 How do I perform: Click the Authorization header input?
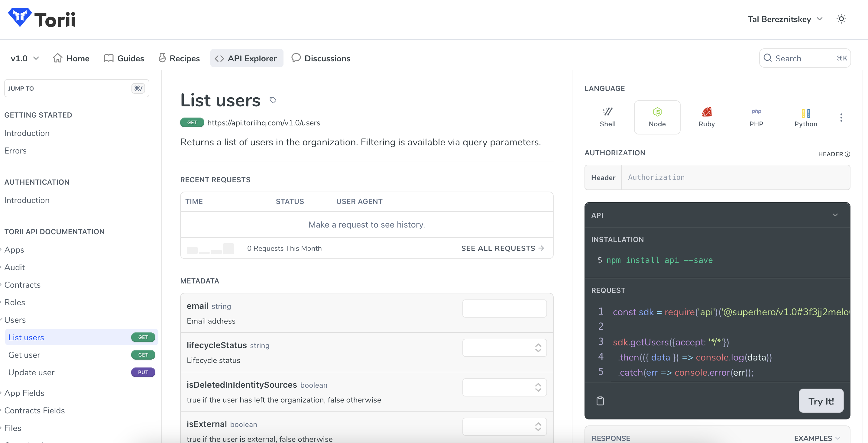[x=736, y=178]
